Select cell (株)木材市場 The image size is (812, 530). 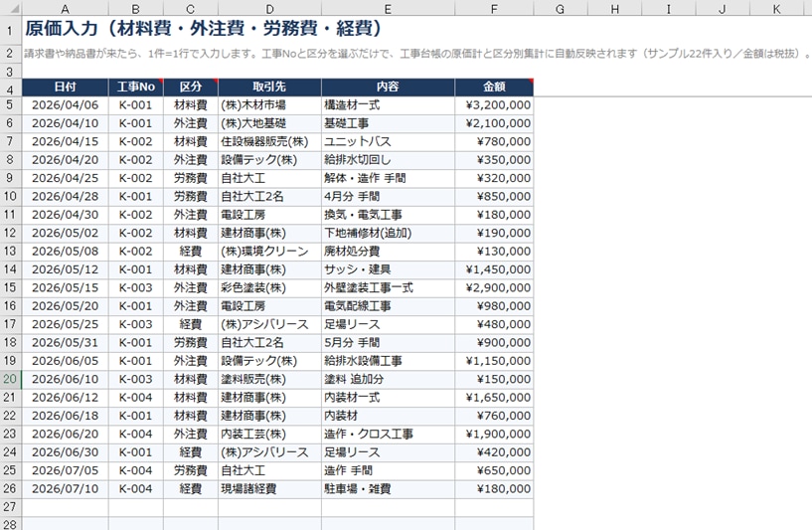pyautogui.click(x=269, y=105)
